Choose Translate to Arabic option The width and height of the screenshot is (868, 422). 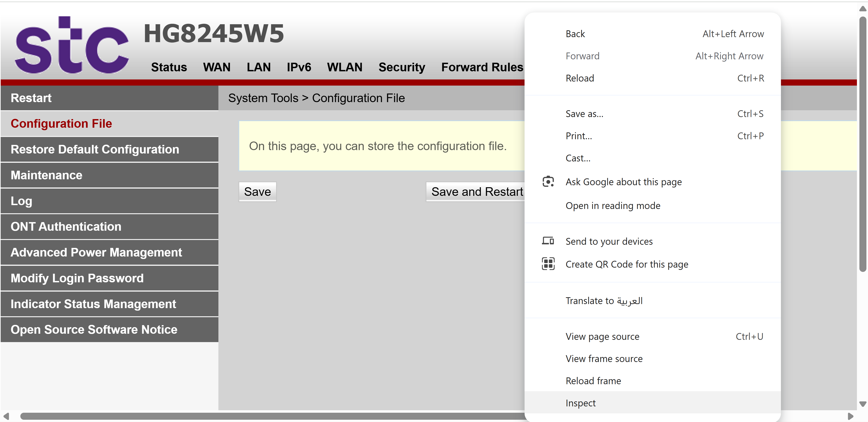pos(604,301)
